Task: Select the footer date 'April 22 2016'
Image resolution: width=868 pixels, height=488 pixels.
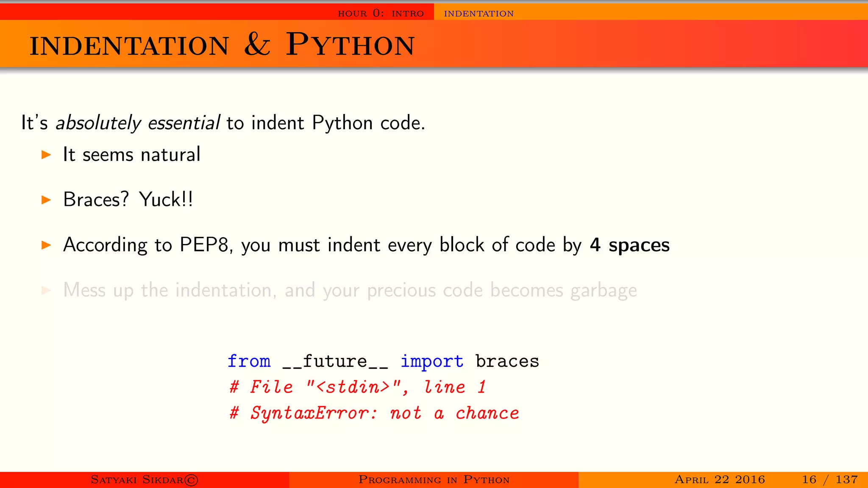Action: tap(720, 480)
